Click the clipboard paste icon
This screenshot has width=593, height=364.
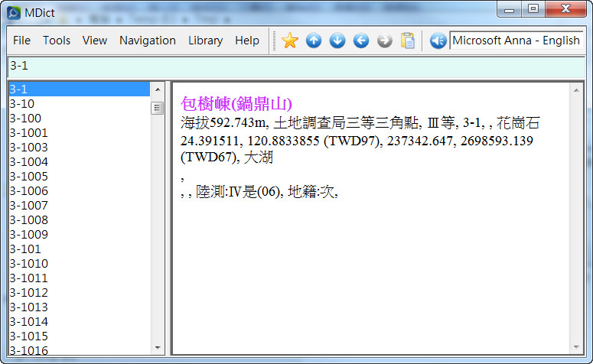408,41
